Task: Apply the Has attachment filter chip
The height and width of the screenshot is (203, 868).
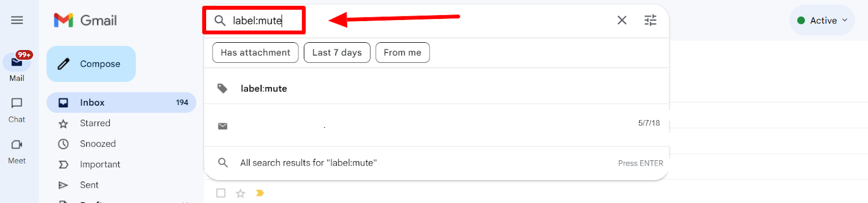Action: pos(256,53)
